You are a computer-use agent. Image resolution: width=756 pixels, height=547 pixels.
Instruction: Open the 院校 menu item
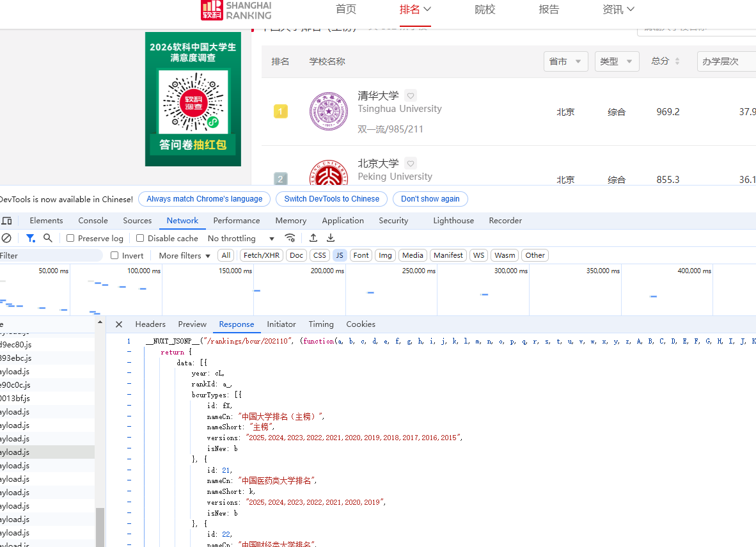coord(485,9)
